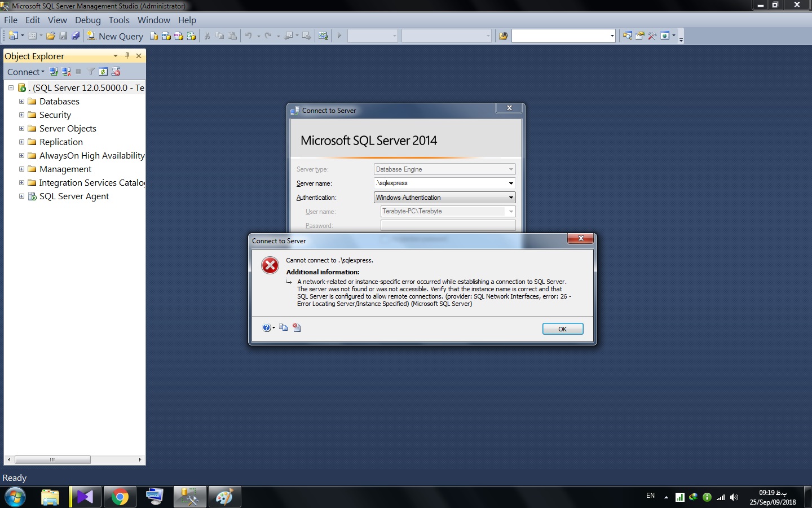Expand the Security folder node
812x508 pixels.
click(x=21, y=115)
